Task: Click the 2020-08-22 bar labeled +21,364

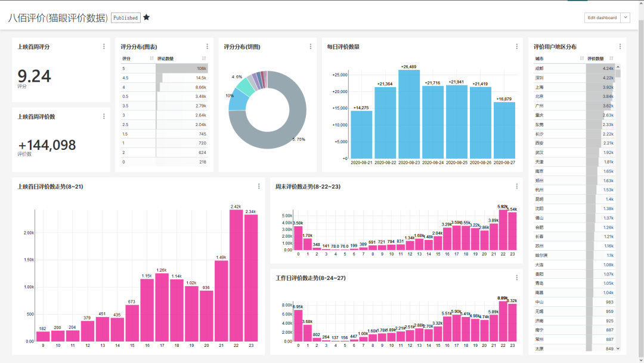Action: tap(385, 123)
